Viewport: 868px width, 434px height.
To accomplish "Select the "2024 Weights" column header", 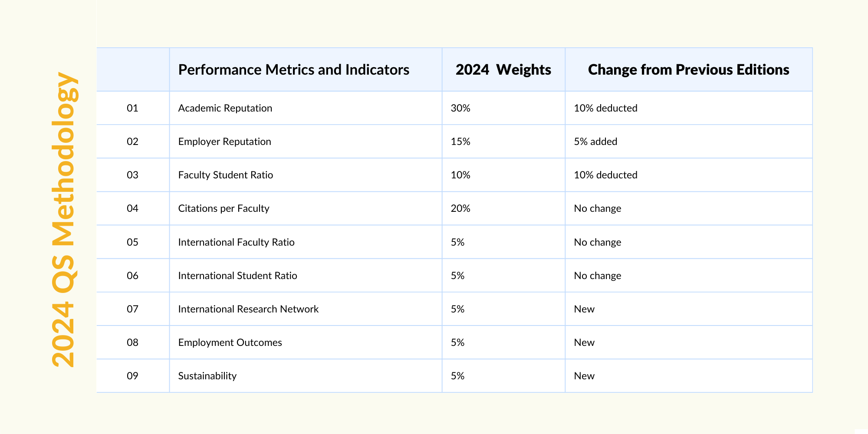I will (503, 70).
